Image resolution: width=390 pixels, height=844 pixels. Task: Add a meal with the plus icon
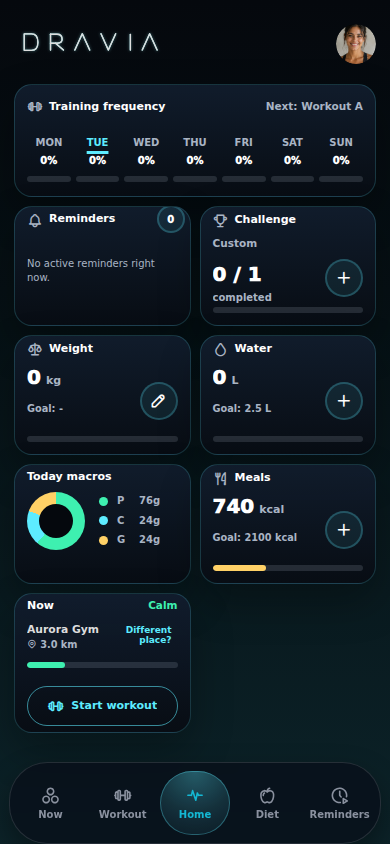(x=344, y=530)
